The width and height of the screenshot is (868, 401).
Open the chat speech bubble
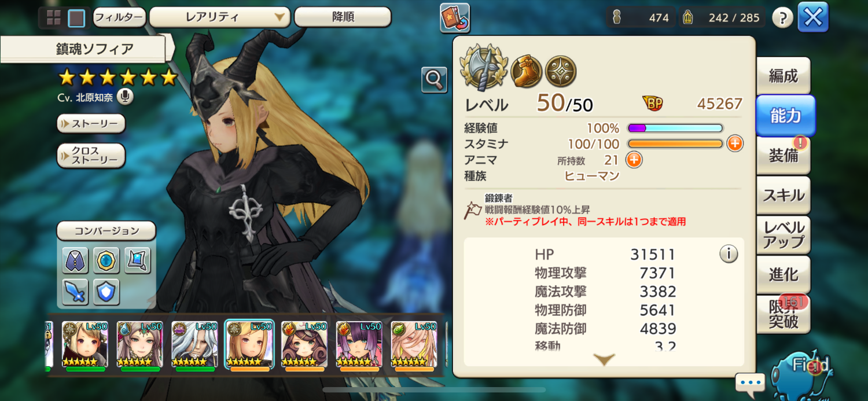[751, 383]
